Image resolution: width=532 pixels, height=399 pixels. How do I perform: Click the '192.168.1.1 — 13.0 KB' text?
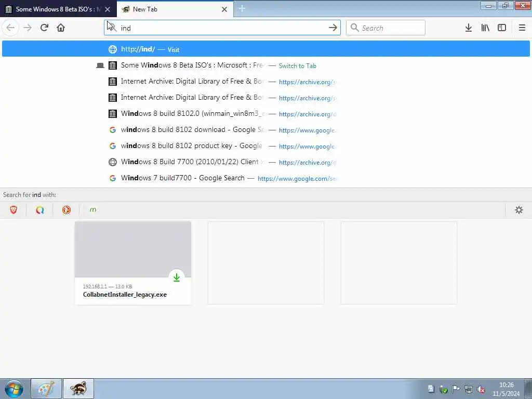point(108,286)
